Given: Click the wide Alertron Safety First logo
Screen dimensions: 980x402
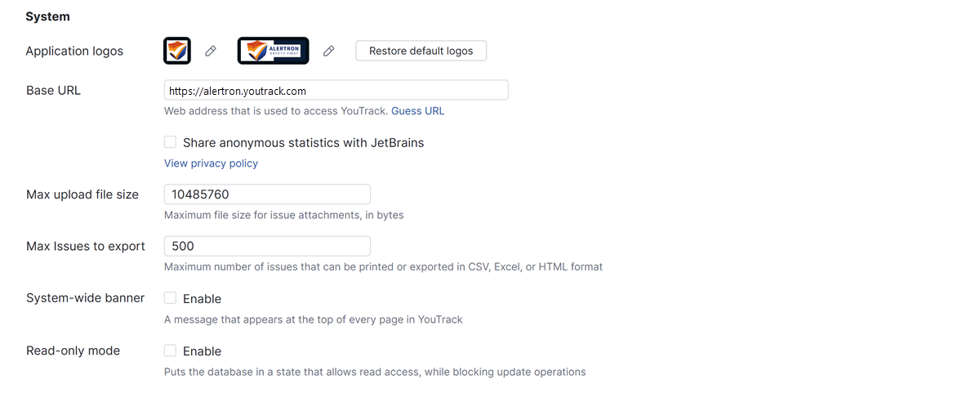Looking at the screenshot, I should click(x=273, y=51).
